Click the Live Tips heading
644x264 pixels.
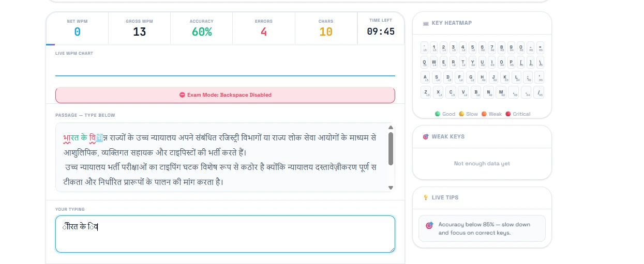click(445, 197)
